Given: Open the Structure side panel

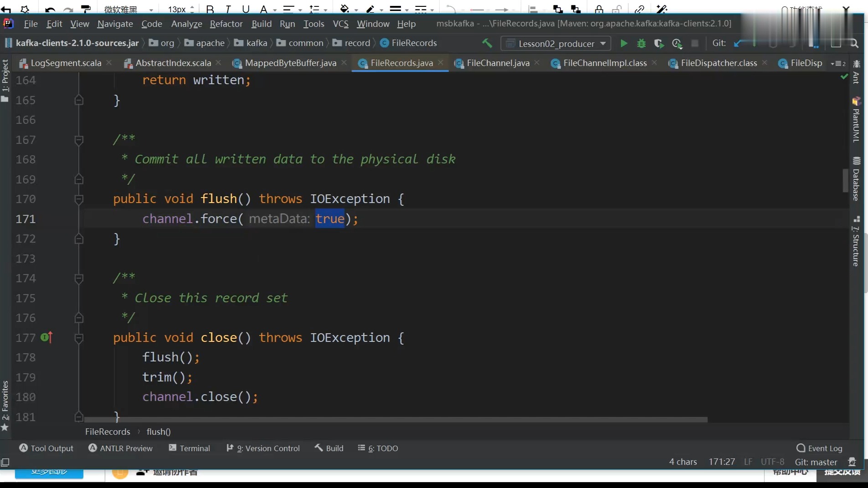Looking at the screenshot, I should [x=856, y=241].
